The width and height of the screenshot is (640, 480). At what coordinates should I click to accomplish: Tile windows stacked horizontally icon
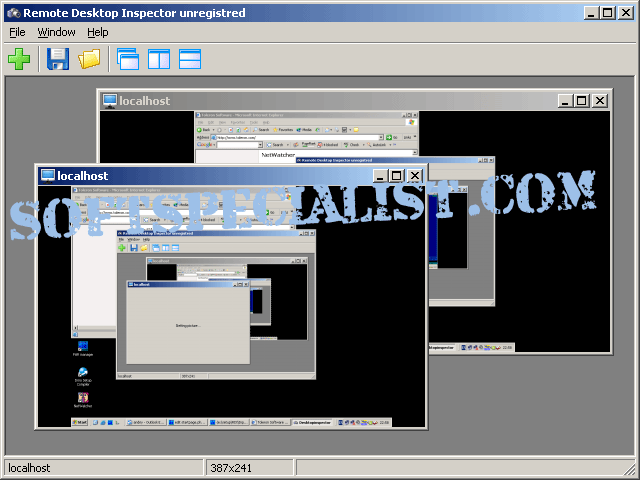point(190,59)
